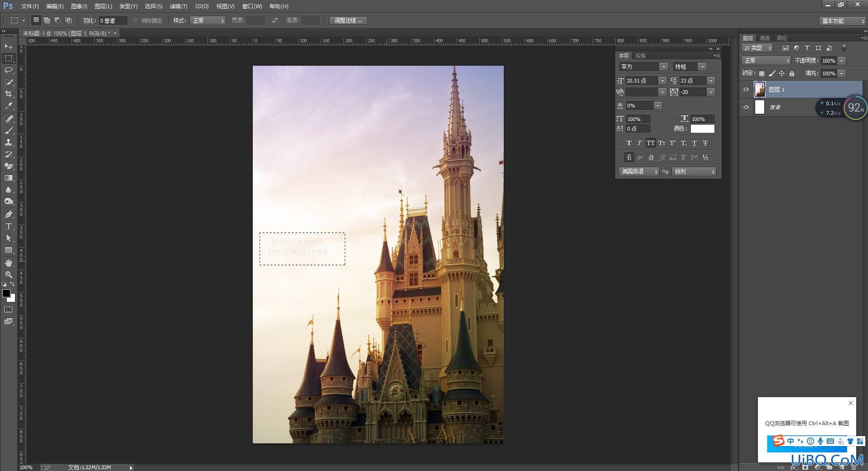
Task: Open the 23 点 leading dropdown
Action: pos(711,81)
